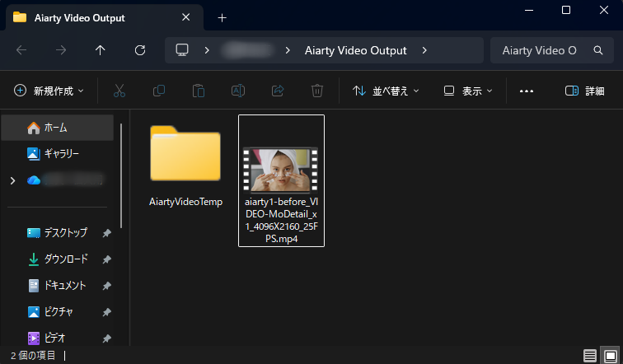The height and width of the screenshot is (364, 623).
Task: Click the Paste clipboard icon
Action: (x=199, y=91)
